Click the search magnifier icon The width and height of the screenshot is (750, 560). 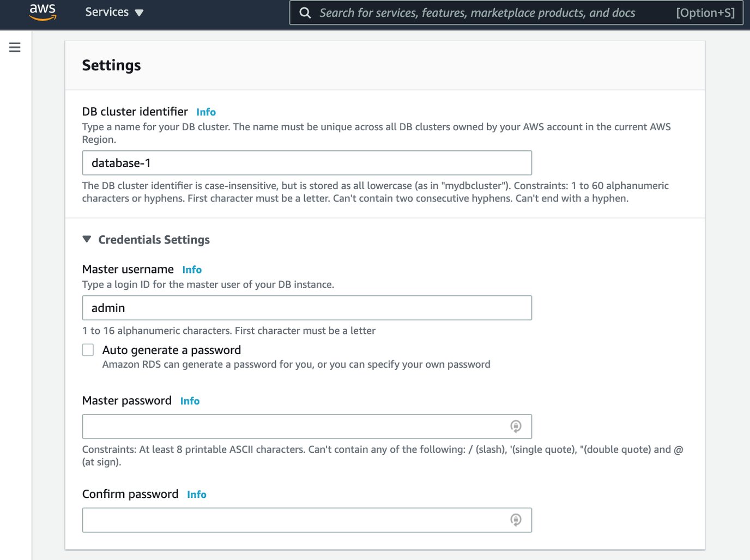pos(305,13)
